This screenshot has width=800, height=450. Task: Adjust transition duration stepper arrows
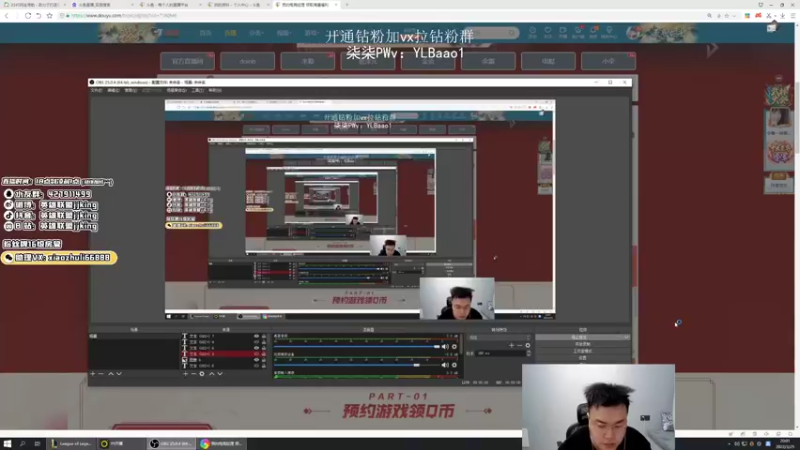[x=529, y=353]
